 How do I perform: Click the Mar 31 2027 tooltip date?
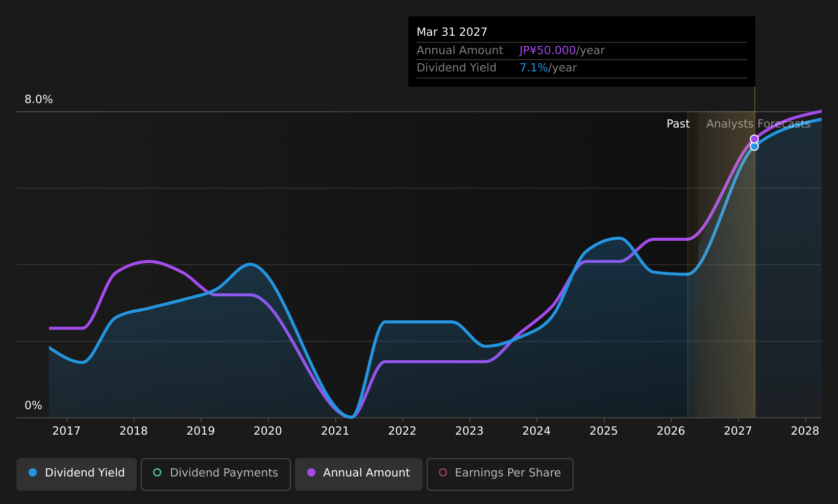(x=452, y=32)
